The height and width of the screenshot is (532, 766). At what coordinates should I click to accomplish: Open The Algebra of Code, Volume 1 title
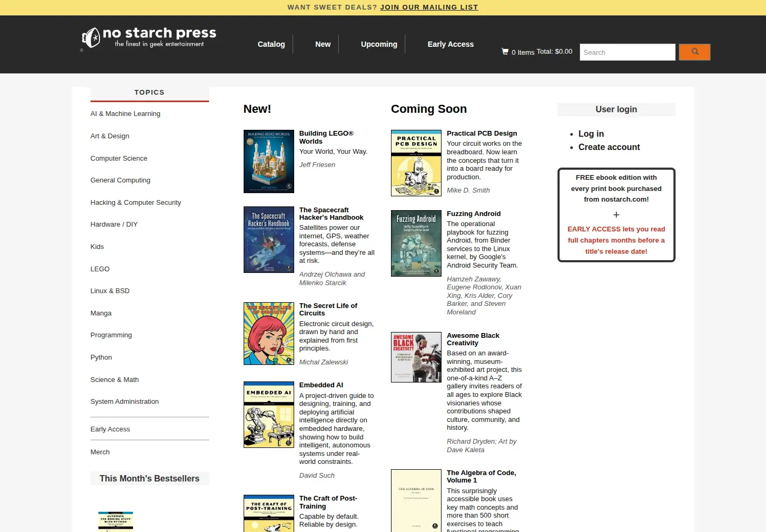(x=481, y=477)
